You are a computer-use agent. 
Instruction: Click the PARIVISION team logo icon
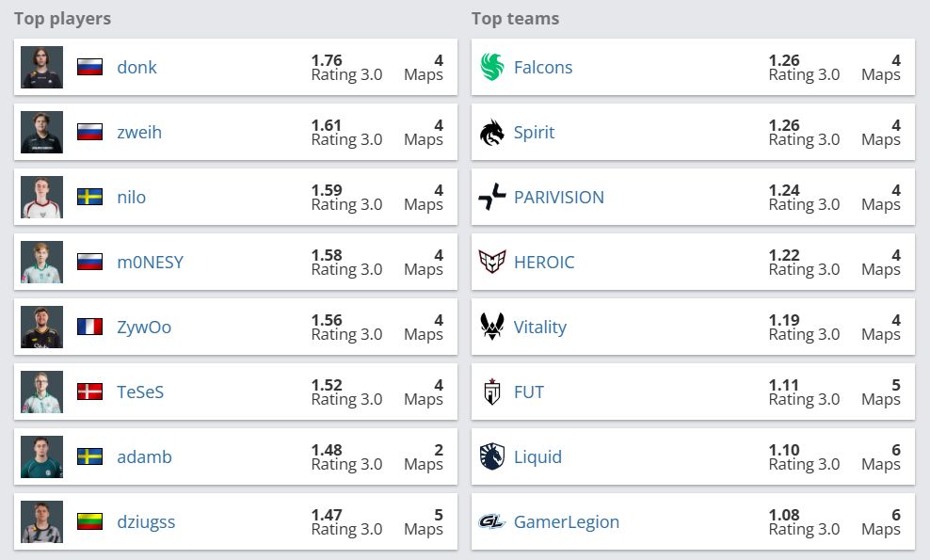click(x=492, y=197)
